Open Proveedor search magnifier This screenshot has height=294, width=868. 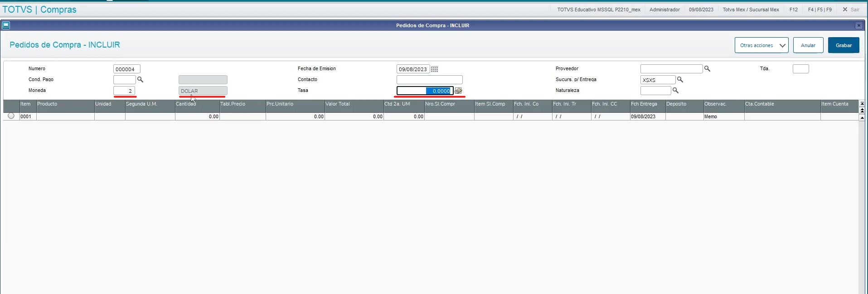[707, 69]
